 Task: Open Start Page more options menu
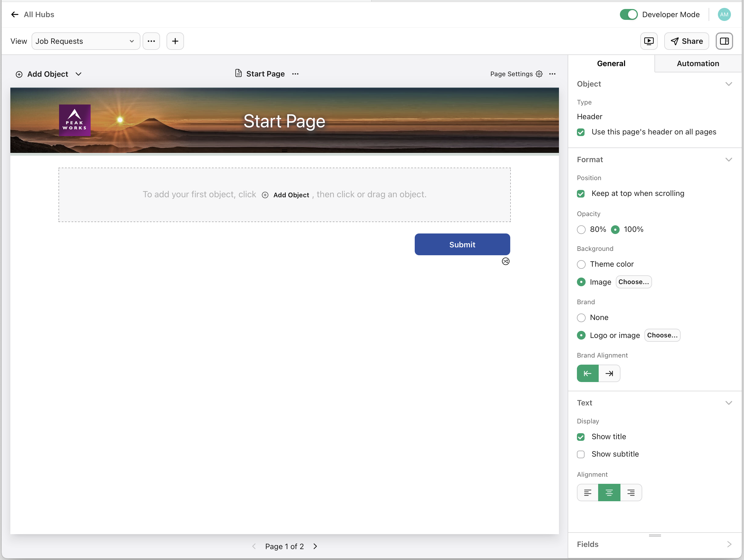click(295, 74)
